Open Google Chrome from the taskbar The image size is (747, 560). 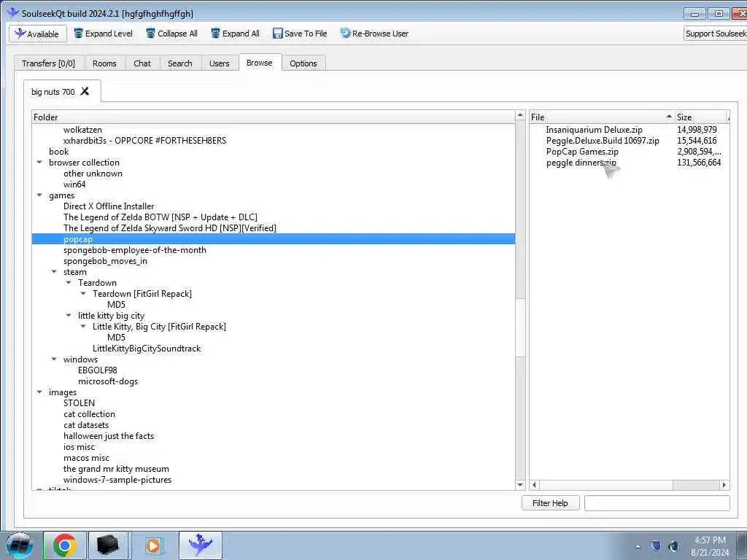(65, 545)
